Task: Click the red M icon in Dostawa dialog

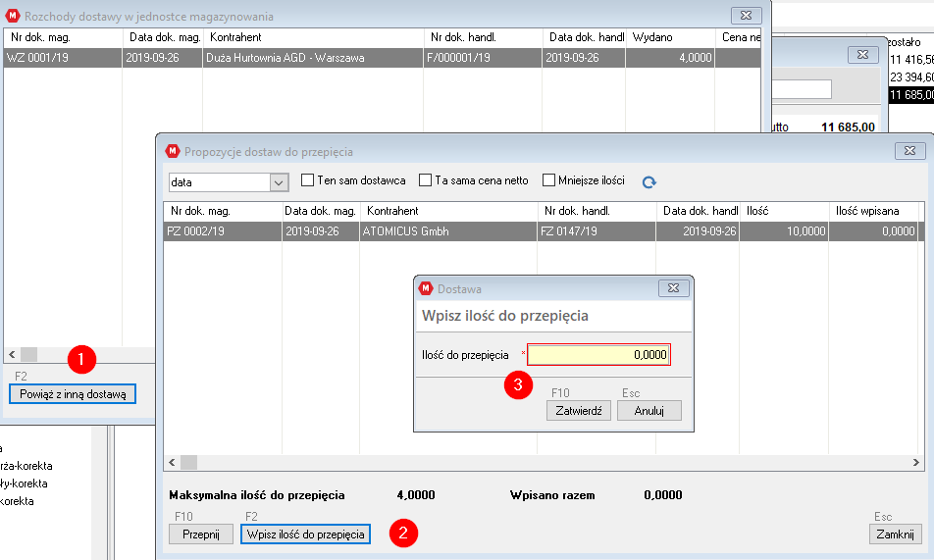Action: (426, 288)
